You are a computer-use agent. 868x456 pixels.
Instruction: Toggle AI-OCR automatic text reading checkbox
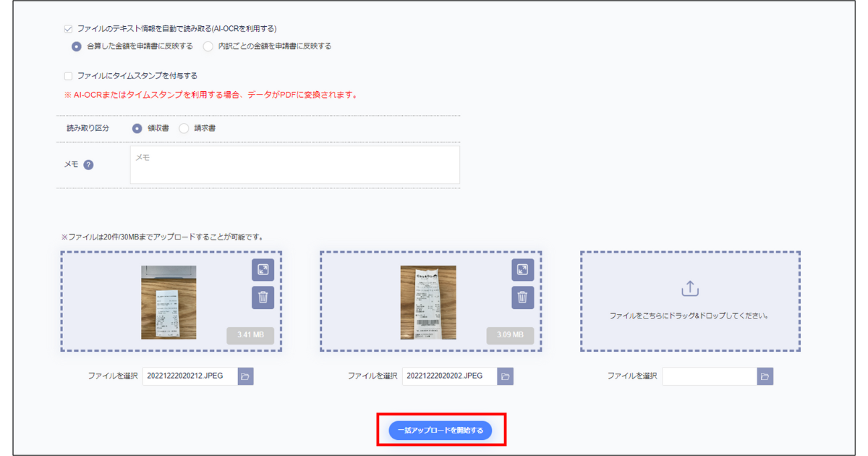(x=69, y=29)
